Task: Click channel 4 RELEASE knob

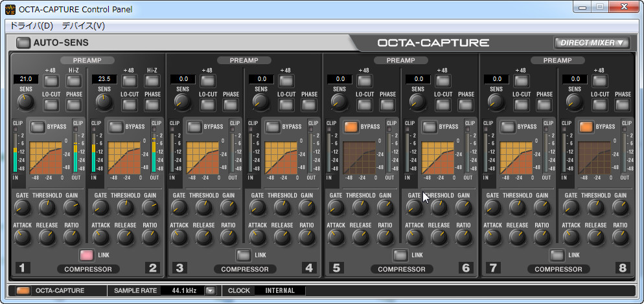Action: click(x=282, y=237)
